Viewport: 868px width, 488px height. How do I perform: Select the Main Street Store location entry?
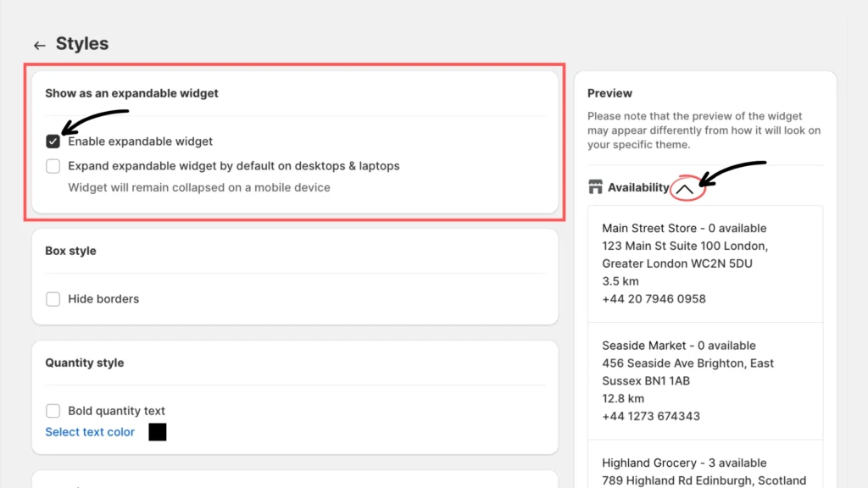pyautogui.click(x=683, y=228)
